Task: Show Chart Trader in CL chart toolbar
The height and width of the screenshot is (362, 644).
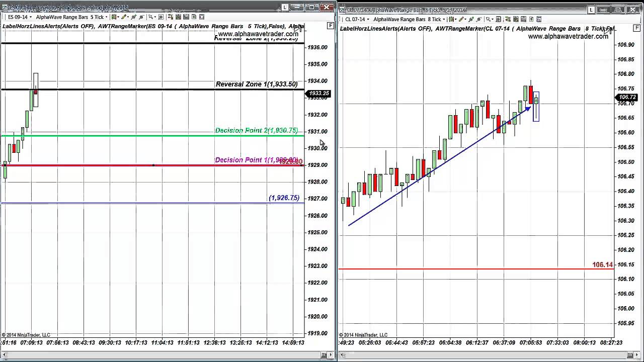Action: pos(508,19)
